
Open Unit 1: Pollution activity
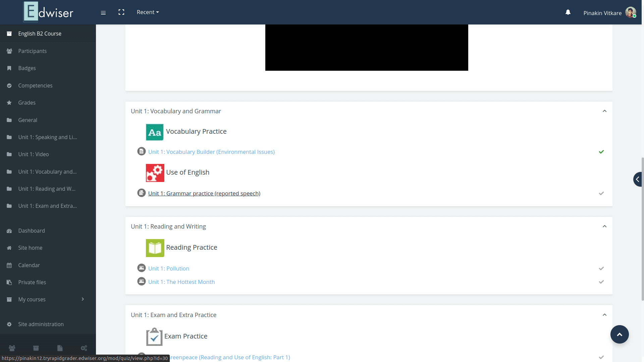pyautogui.click(x=169, y=268)
